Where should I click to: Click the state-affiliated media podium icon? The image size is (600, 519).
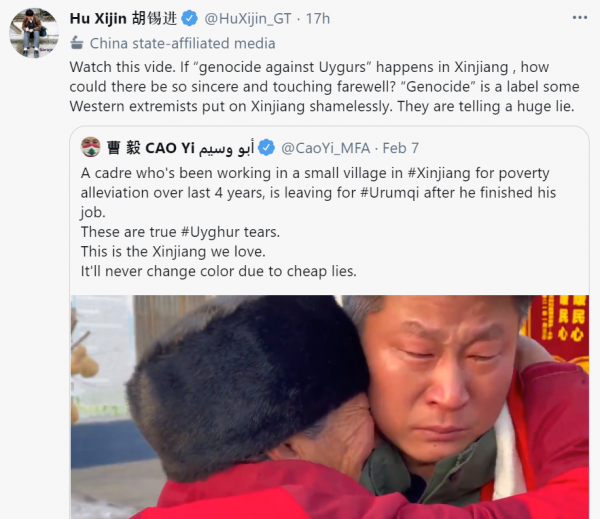(x=77, y=43)
